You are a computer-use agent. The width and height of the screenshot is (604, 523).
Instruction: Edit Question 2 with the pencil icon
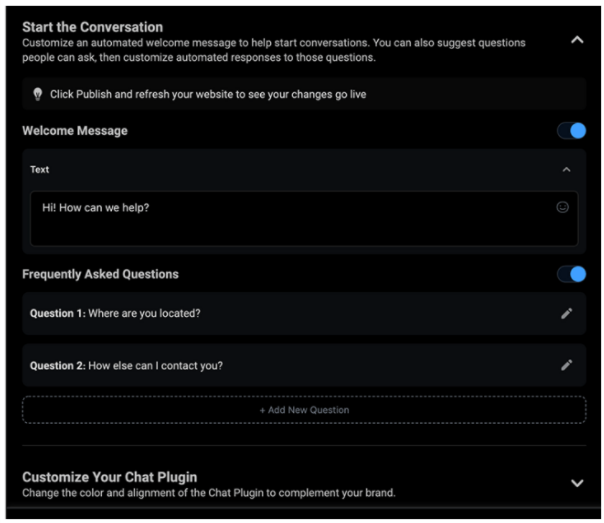pyautogui.click(x=566, y=365)
